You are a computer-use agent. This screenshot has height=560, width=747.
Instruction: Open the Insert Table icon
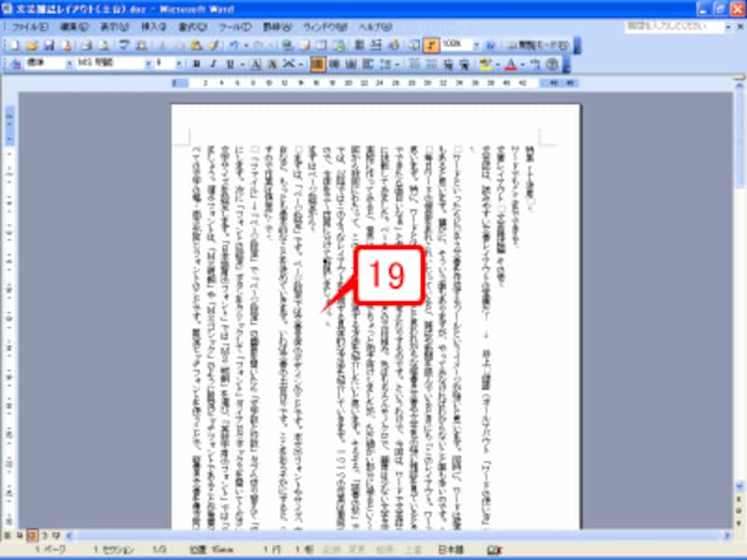pos(322,43)
